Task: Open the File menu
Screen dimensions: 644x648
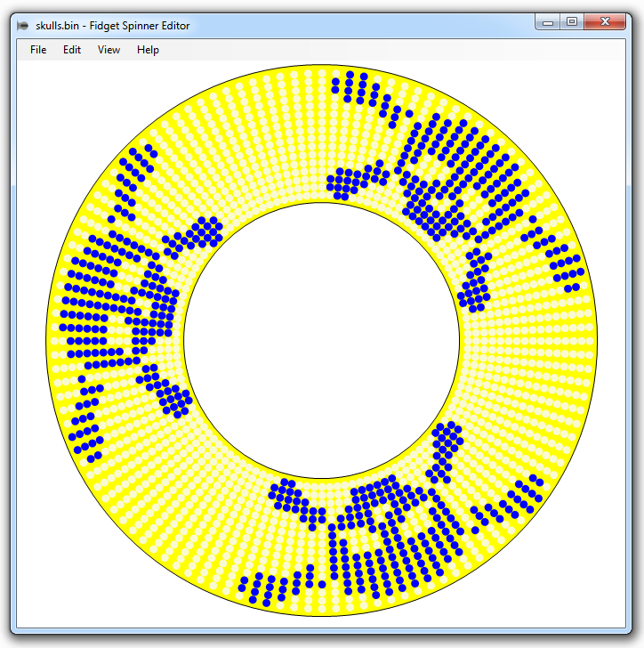Action: (38, 50)
